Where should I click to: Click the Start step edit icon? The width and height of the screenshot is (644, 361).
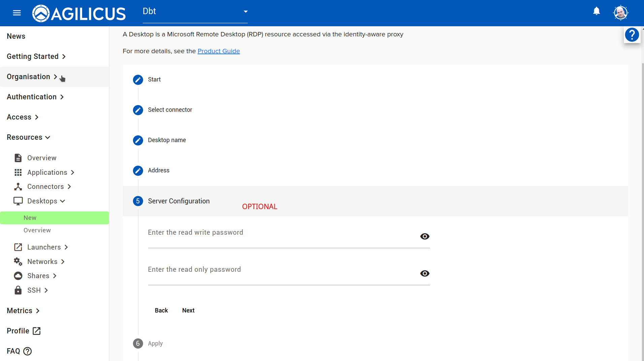tap(138, 80)
